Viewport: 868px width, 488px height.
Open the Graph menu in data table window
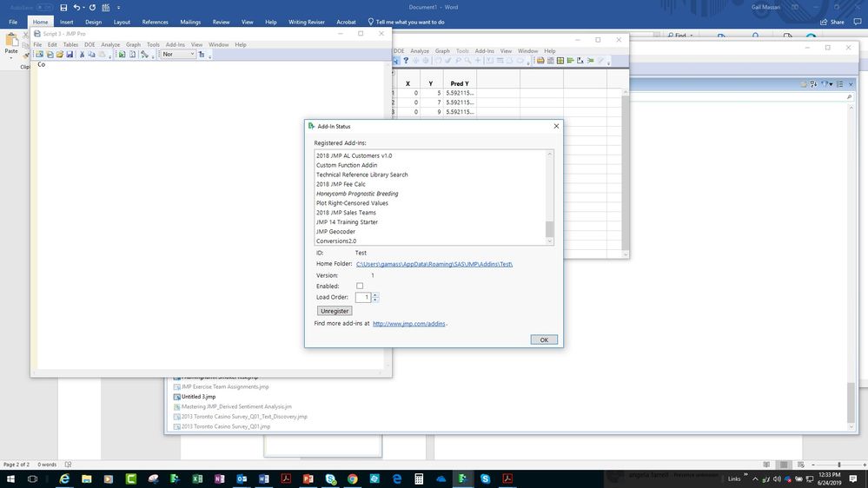tap(442, 51)
